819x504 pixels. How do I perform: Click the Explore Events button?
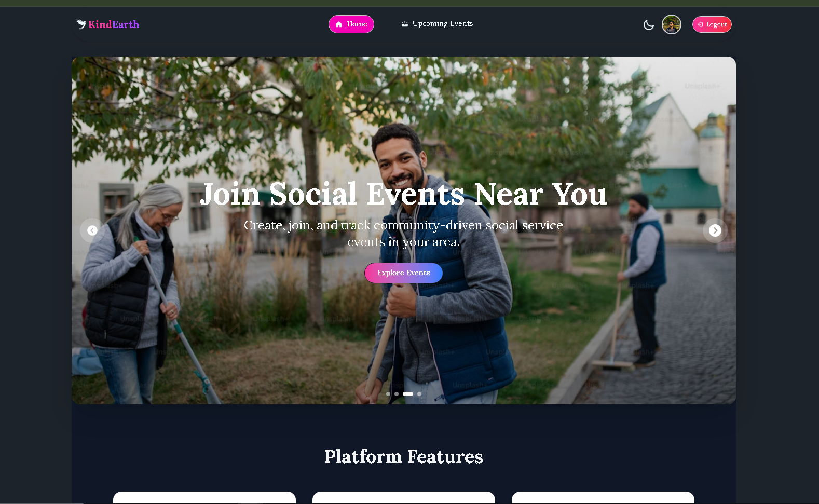point(404,273)
